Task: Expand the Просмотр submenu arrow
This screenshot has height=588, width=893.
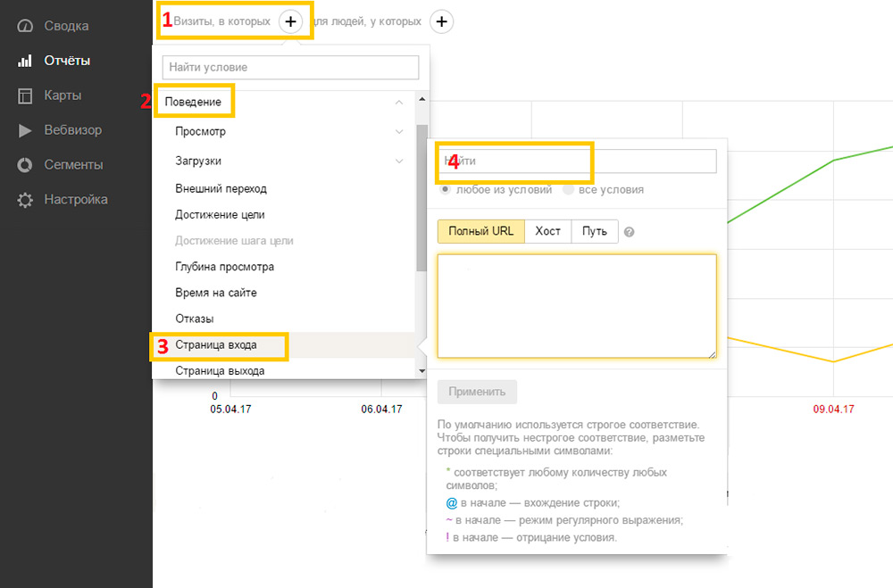Action: 398,132
